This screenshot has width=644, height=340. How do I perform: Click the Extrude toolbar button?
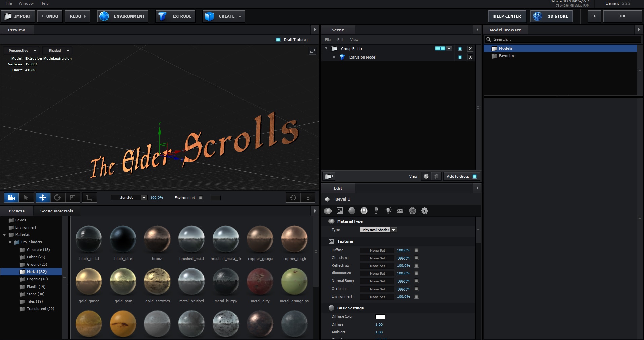coord(175,16)
